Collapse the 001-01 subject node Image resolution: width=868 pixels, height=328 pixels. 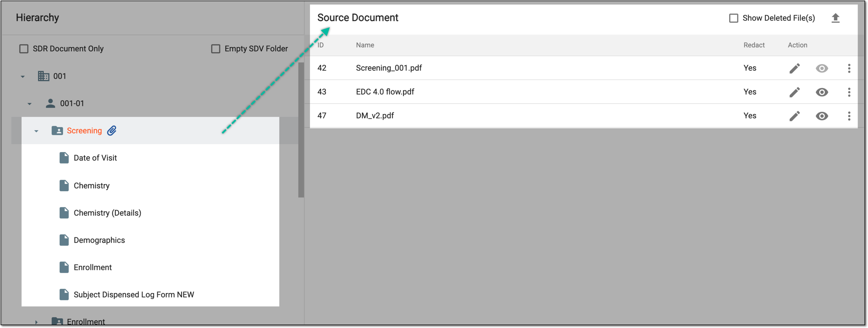coord(30,104)
